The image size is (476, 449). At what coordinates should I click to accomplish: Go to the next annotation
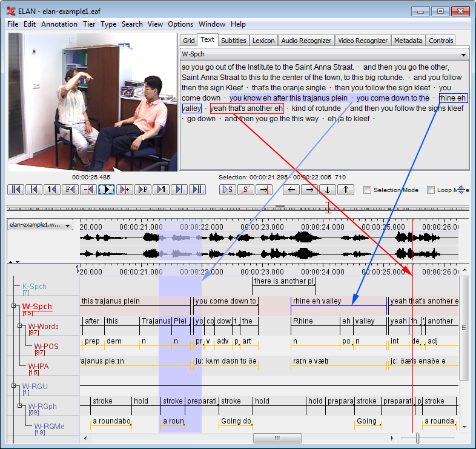(x=309, y=190)
